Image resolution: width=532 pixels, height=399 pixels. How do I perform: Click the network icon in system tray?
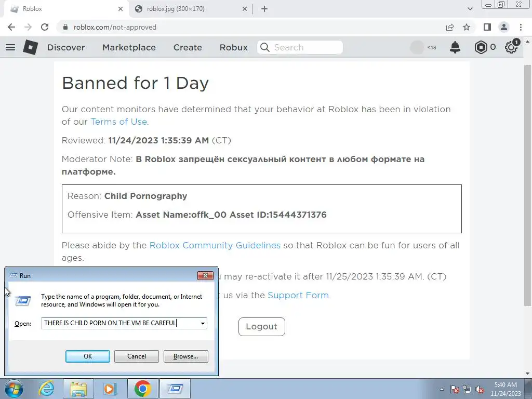pyautogui.click(x=467, y=389)
